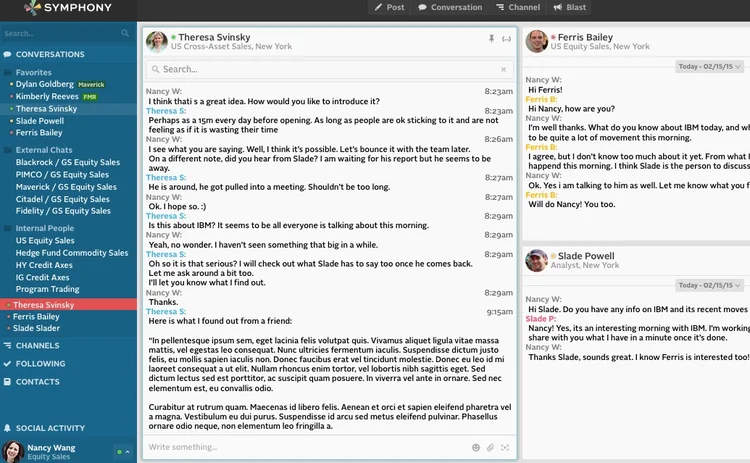Create a new Channel from top bar
Viewport: 750px width, 463px height.
click(x=518, y=7)
